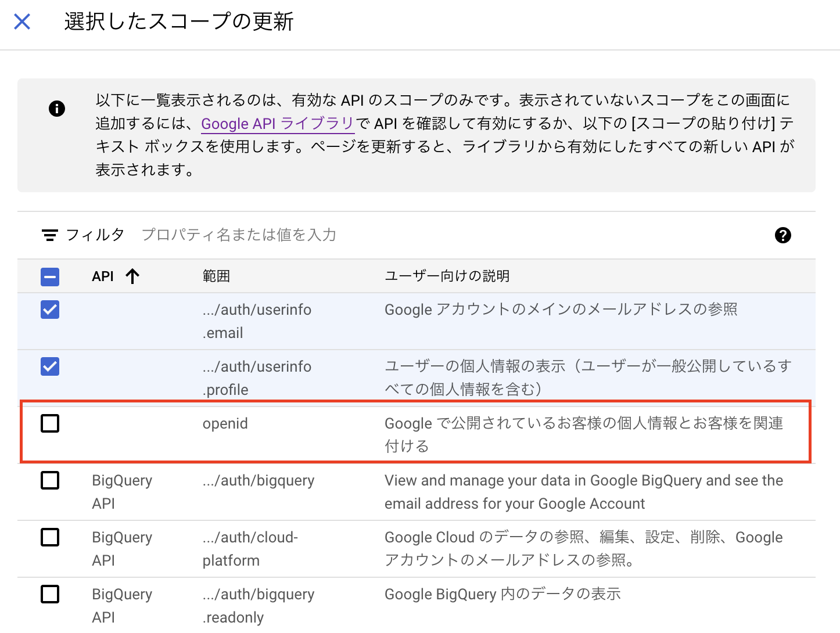Click the indeterminate select-all checkbox icon
Image resolution: width=840 pixels, height=633 pixels.
pos(50,276)
